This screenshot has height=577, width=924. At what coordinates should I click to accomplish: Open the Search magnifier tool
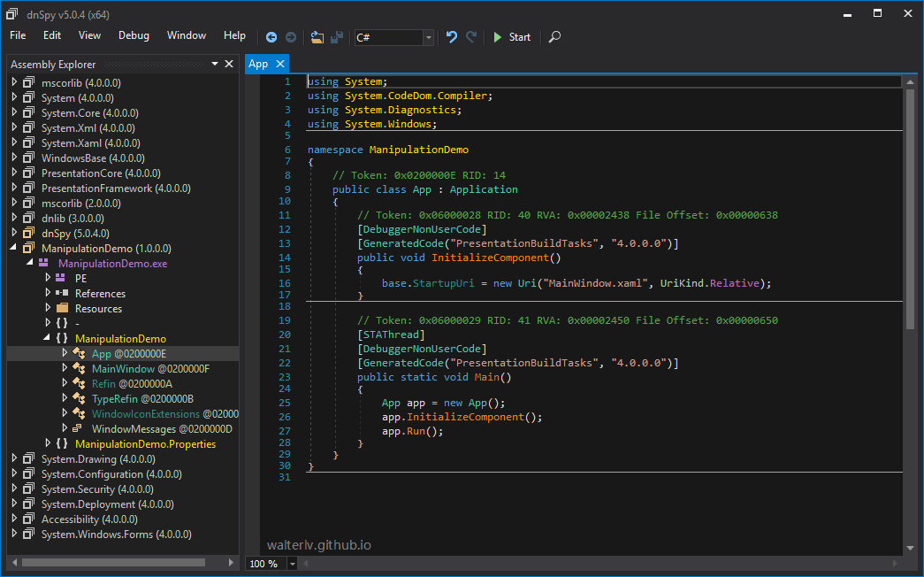554,37
